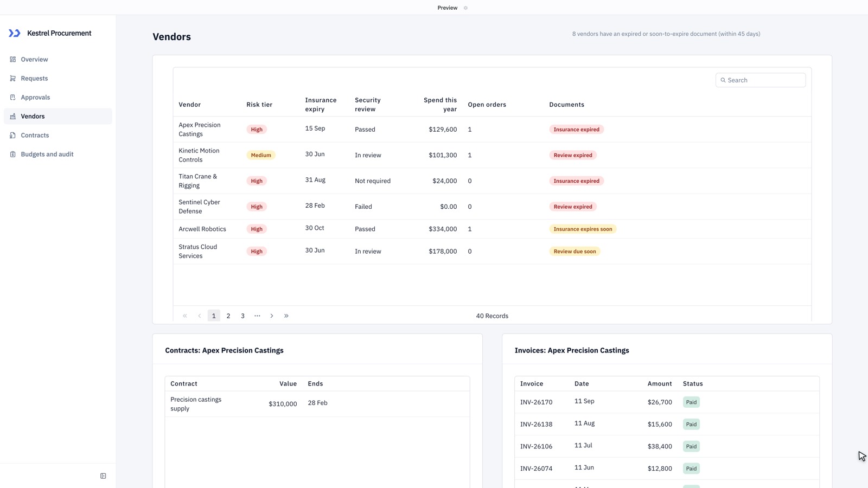The height and width of the screenshot is (488, 868).
Task: Go to page 2 of vendors table
Action: pyautogui.click(x=228, y=316)
